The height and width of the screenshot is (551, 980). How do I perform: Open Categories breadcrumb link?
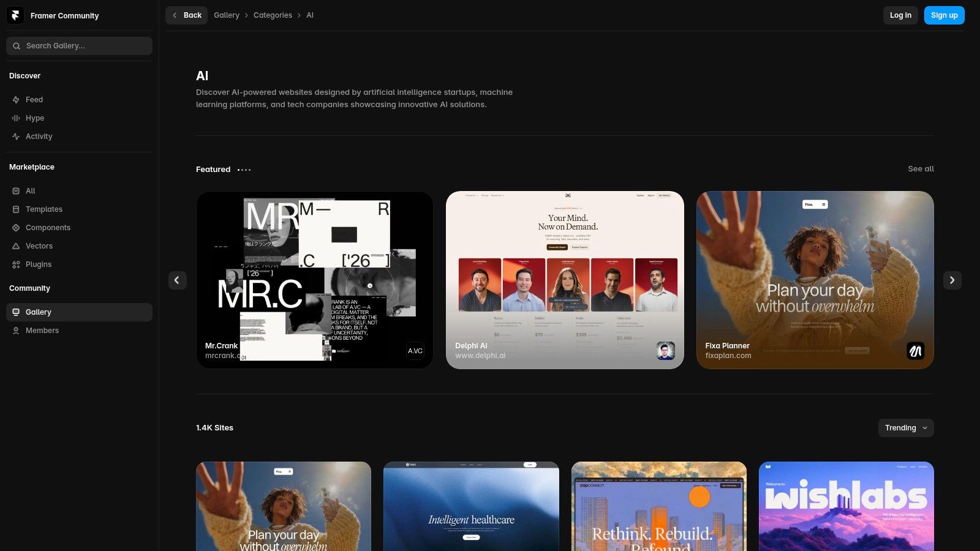273,15
